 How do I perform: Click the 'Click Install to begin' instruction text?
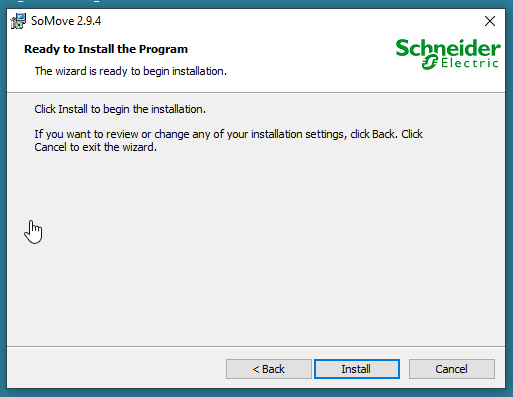pos(120,109)
